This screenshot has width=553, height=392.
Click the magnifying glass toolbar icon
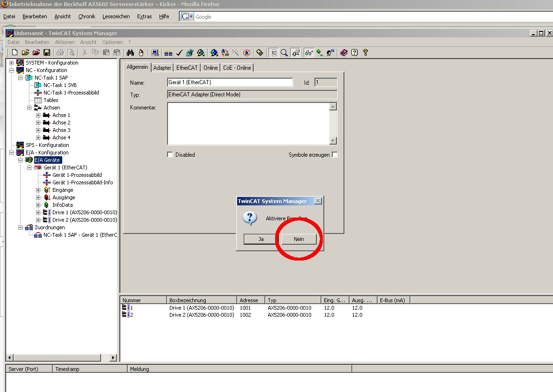tap(284, 52)
